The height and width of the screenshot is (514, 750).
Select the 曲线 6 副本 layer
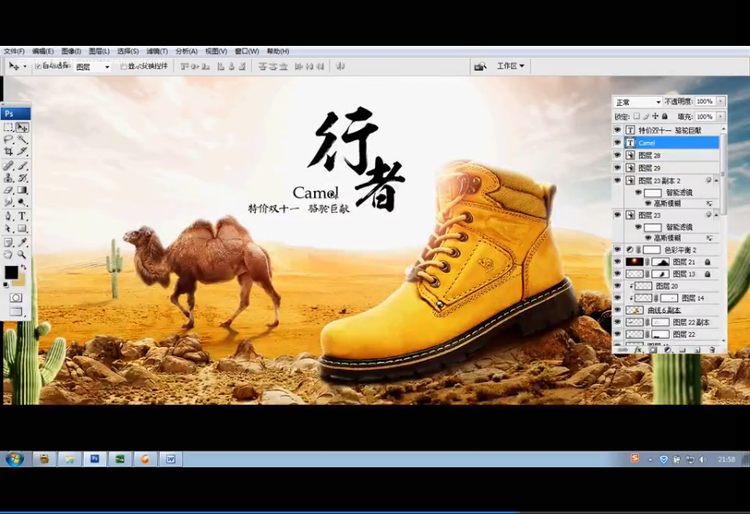(x=671, y=310)
